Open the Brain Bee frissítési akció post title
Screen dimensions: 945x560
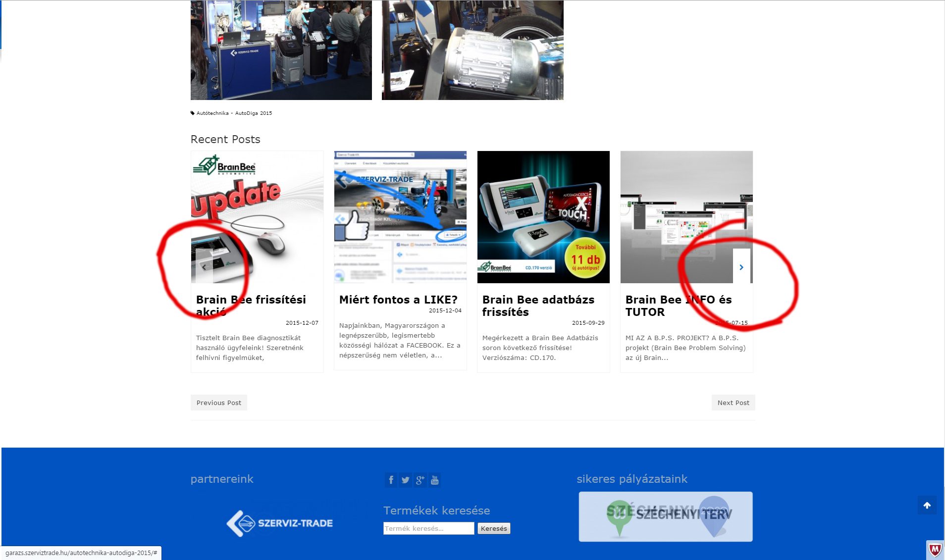251,305
